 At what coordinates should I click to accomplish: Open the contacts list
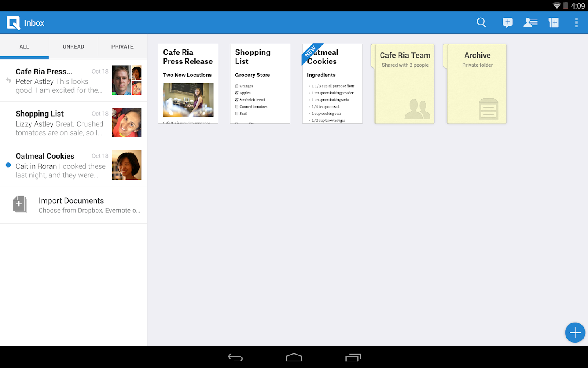[x=530, y=22]
